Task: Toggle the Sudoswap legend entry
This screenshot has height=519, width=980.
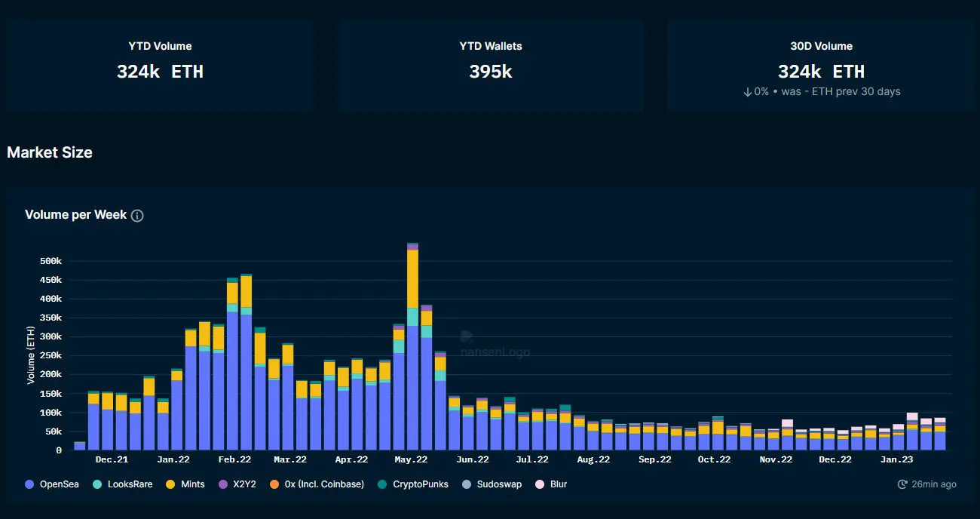Action: pyautogui.click(x=491, y=484)
